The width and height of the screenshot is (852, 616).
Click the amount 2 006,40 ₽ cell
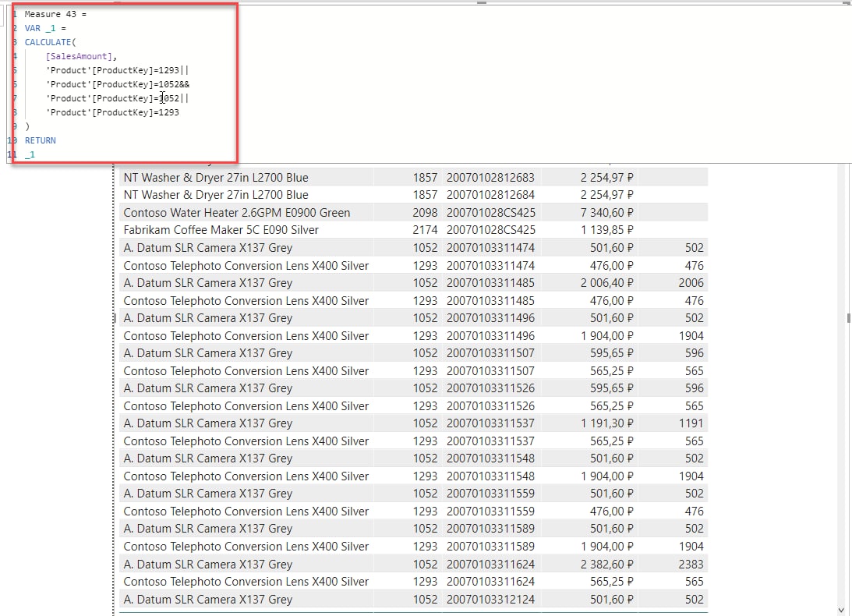(x=607, y=283)
